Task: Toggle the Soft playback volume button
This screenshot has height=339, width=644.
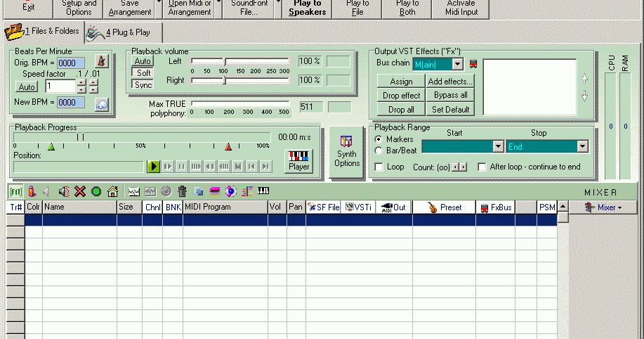Action: tap(143, 73)
